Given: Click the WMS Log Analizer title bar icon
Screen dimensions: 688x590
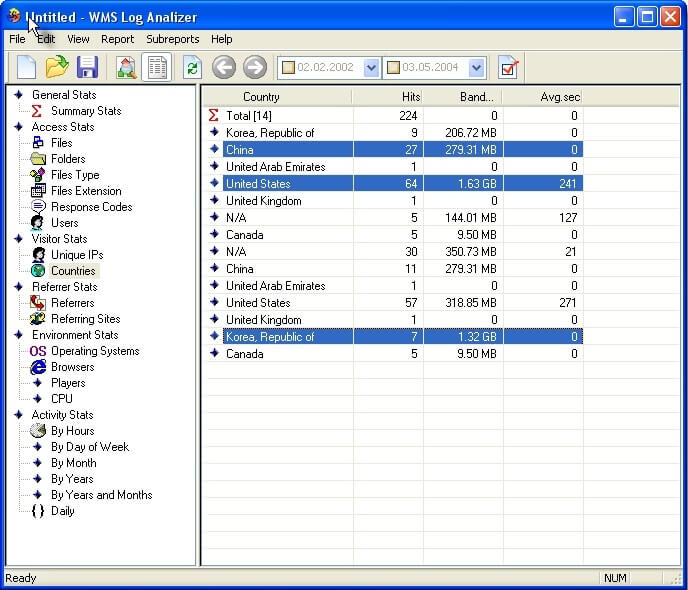Looking at the screenshot, I should click(14, 15).
